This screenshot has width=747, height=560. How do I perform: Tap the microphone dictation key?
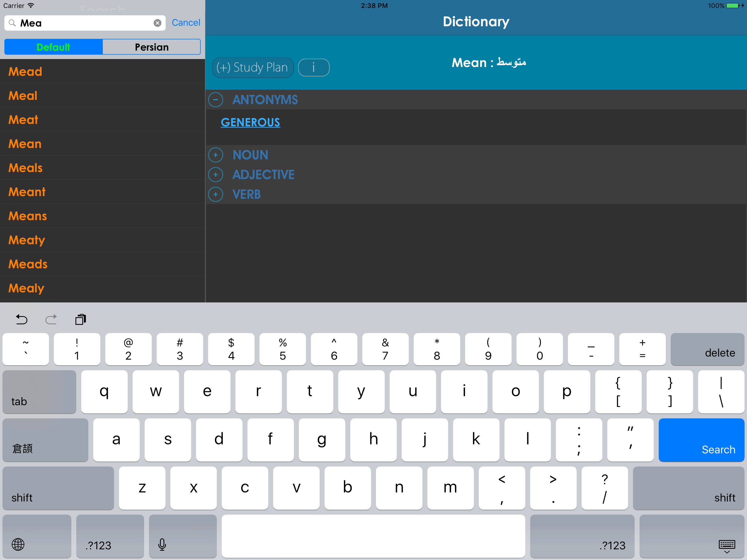click(162, 544)
